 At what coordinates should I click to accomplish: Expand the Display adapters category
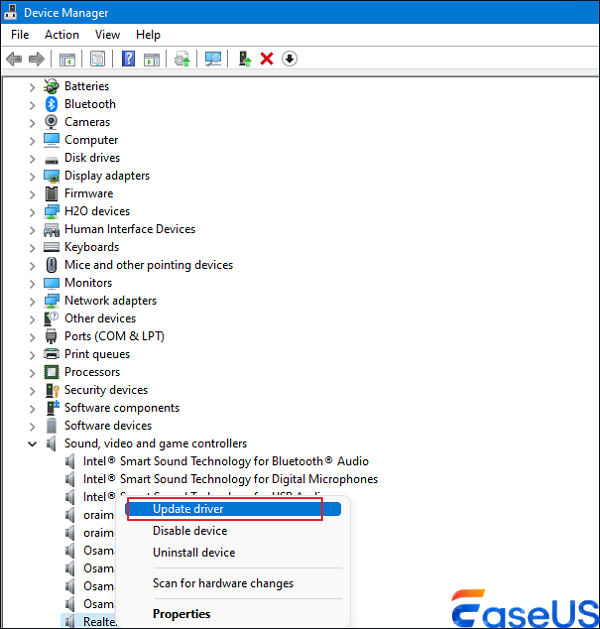(32, 177)
